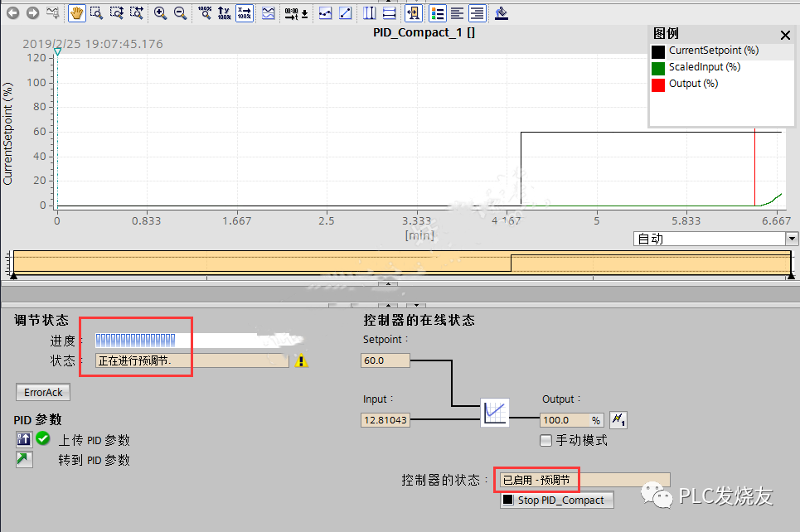800x532 pixels.
Task: Select the horizontal zoom selection tool
Action: [x=137, y=12]
